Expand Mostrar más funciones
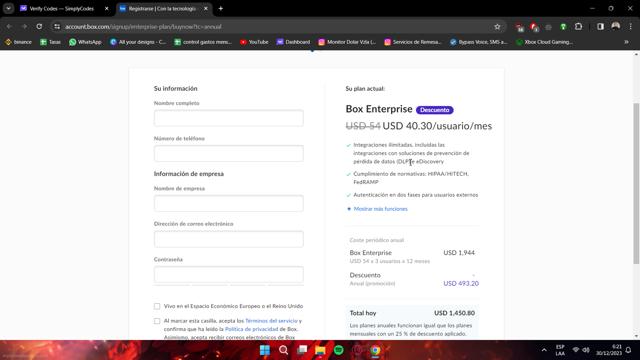Viewport: 640px width, 360px height. [x=380, y=209]
